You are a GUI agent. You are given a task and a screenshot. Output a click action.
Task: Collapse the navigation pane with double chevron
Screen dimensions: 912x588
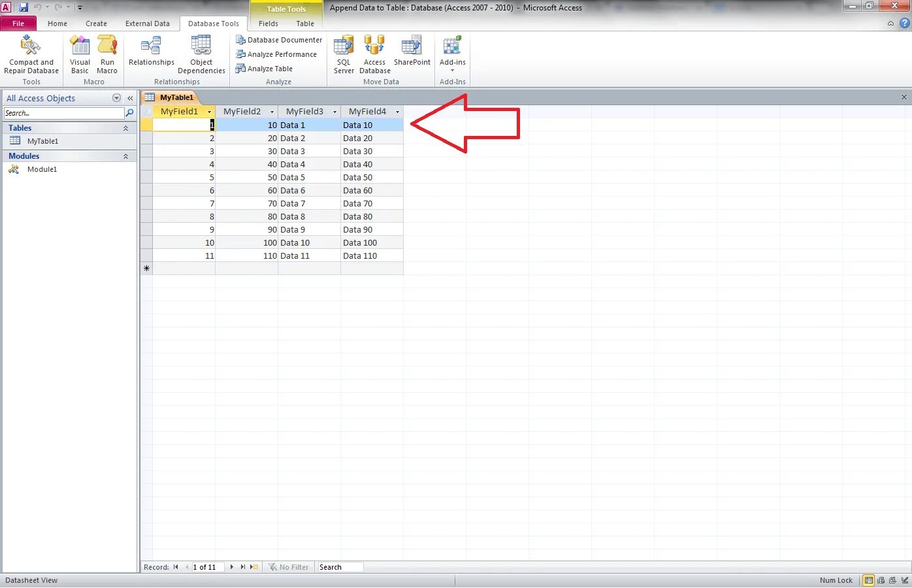click(130, 98)
